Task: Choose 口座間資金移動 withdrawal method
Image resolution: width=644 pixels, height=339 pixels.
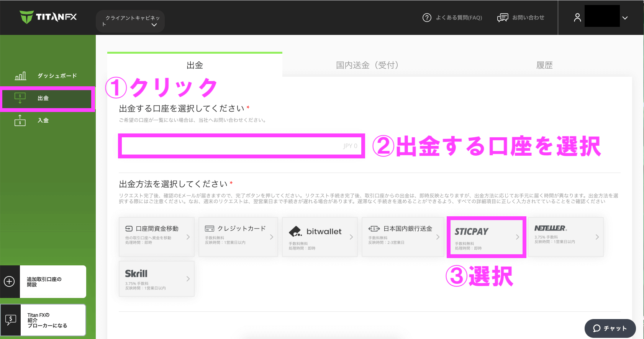Action: pyautogui.click(x=157, y=237)
